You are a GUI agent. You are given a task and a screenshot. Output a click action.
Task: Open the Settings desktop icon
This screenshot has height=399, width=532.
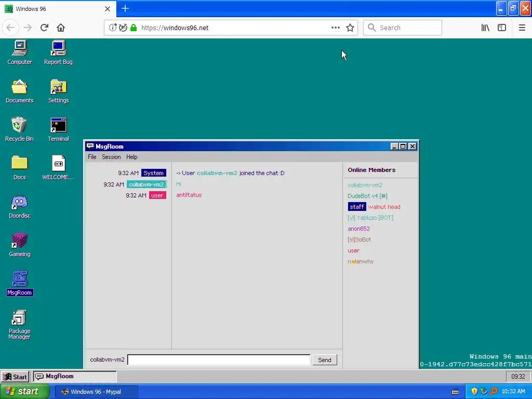tap(58, 91)
